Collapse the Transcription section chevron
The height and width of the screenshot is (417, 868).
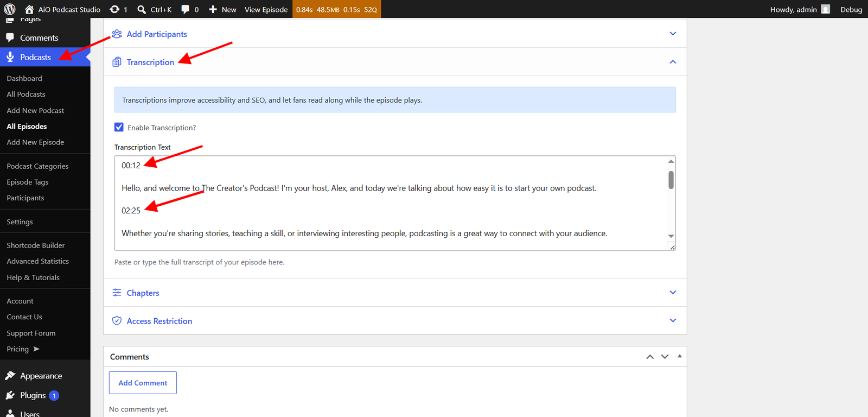point(673,62)
